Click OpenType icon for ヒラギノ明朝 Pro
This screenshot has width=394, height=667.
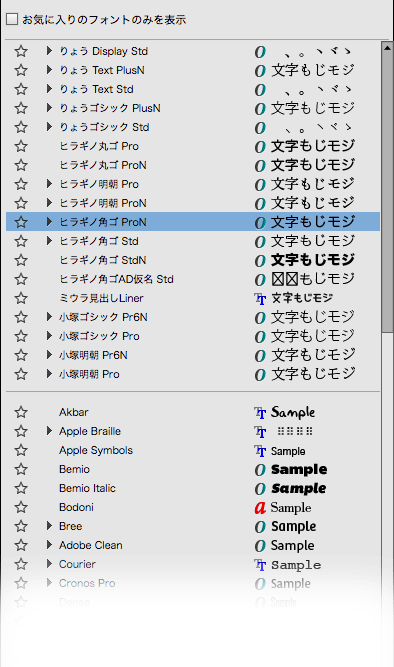point(260,185)
